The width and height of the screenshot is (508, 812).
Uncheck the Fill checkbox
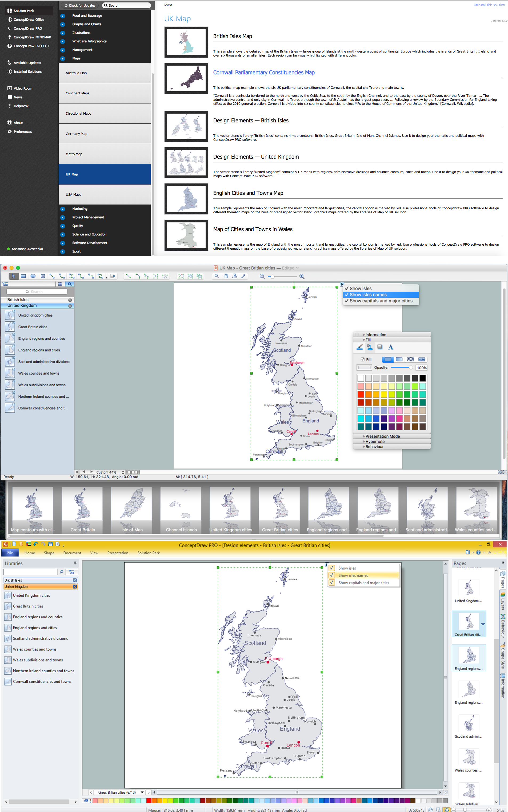362,359
